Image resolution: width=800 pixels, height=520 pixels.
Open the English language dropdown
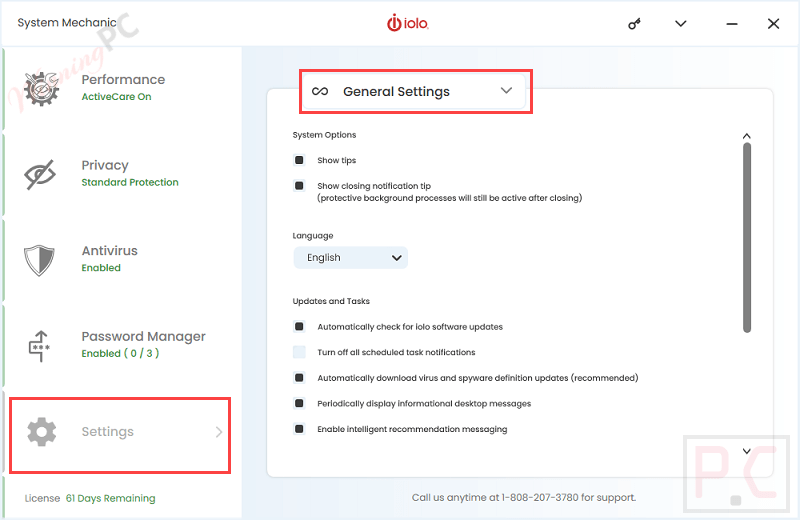click(351, 258)
